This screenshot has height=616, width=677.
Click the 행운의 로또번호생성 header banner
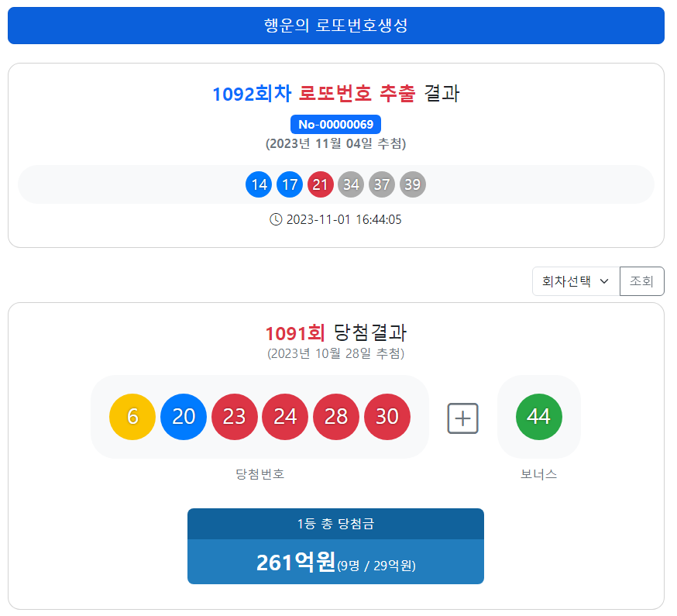pos(335,26)
